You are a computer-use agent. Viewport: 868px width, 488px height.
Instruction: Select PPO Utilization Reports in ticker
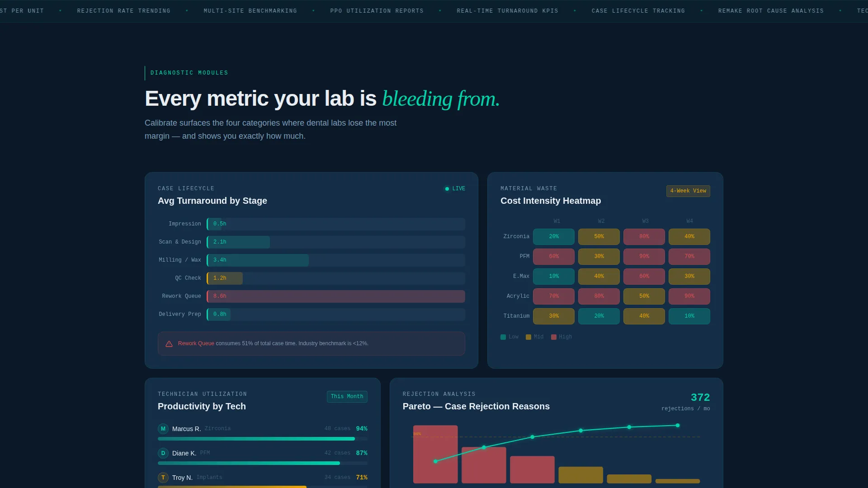[377, 11]
